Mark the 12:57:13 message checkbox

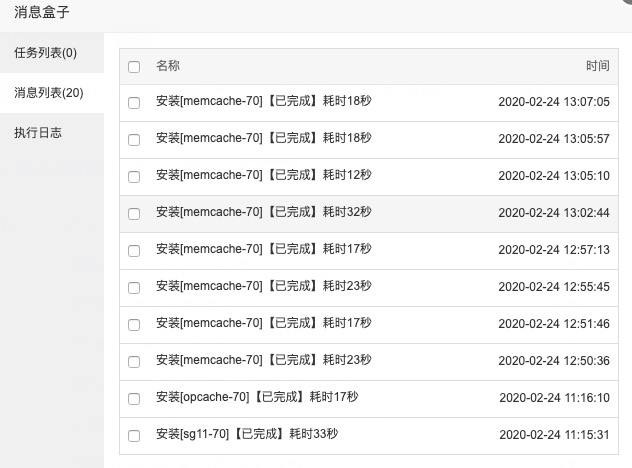pyautogui.click(x=134, y=251)
